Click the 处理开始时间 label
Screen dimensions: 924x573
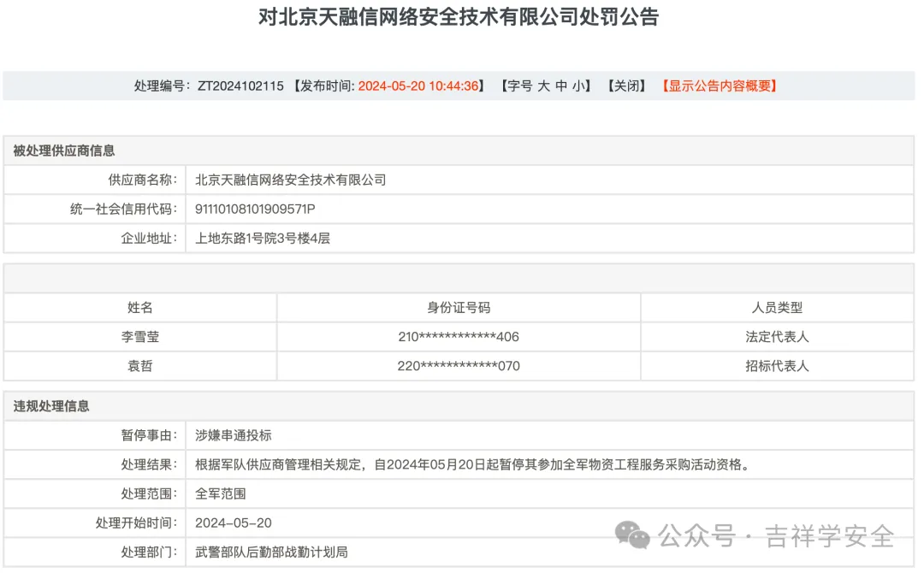point(136,523)
